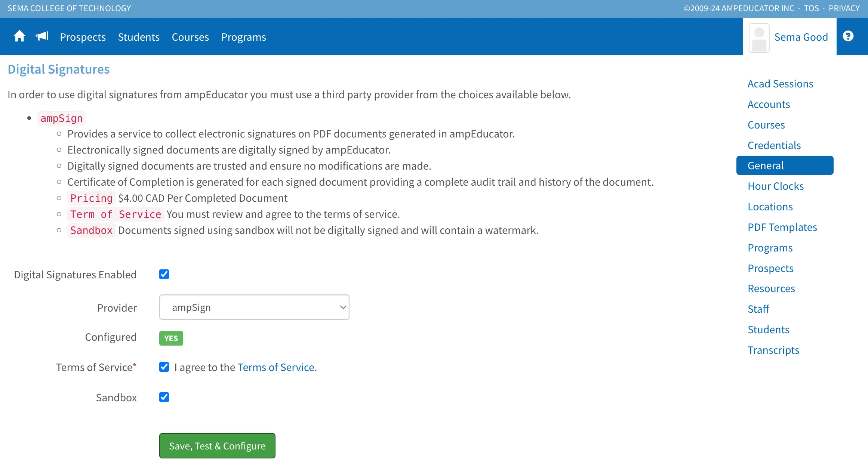Uncheck the Terms of Service agreement checkbox

pos(164,367)
